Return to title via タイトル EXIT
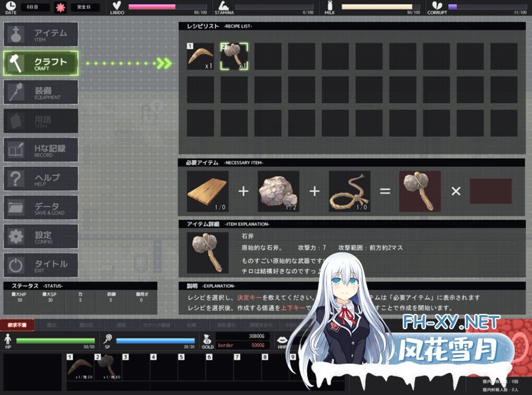Screen dimensions: 532x395 pyautogui.click(x=41, y=265)
